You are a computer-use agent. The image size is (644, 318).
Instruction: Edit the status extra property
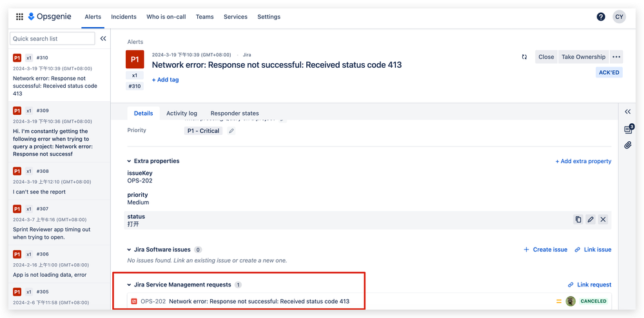590,219
